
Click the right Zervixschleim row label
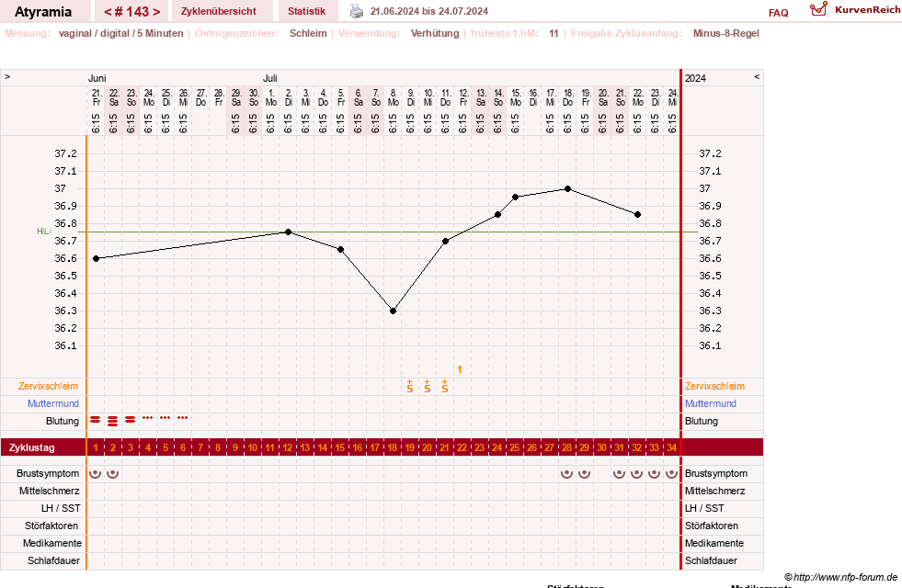coord(714,386)
